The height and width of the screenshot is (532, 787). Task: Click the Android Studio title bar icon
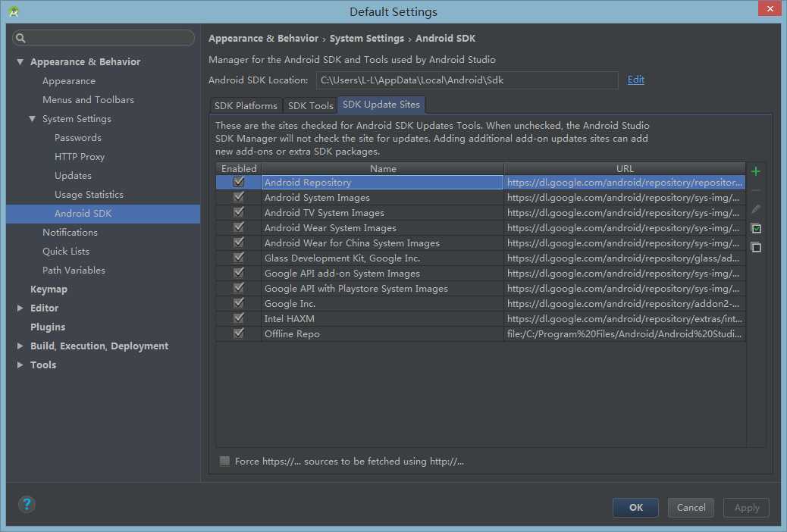tap(14, 11)
